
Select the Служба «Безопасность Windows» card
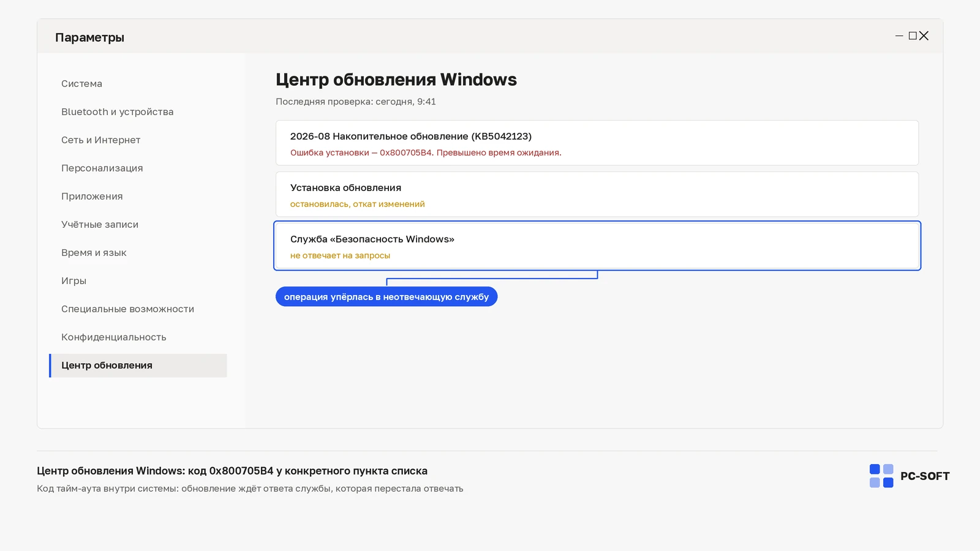597,246
